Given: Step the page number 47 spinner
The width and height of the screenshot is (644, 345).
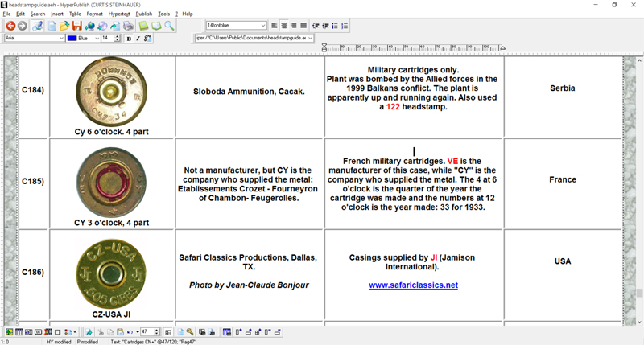Looking at the screenshot, I should [x=156, y=332].
